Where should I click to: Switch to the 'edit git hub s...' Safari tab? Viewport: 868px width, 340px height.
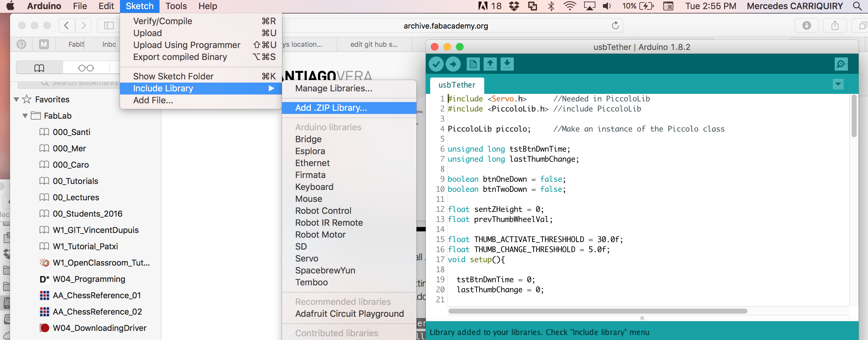[x=374, y=44]
